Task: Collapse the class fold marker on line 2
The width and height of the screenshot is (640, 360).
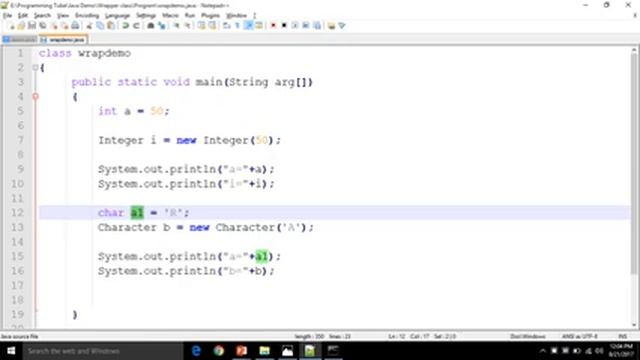Action: 36,67
